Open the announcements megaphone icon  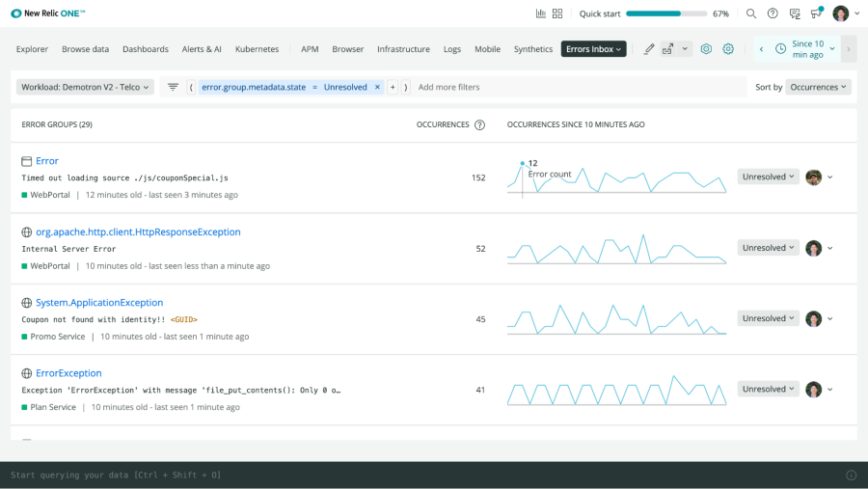point(816,14)
